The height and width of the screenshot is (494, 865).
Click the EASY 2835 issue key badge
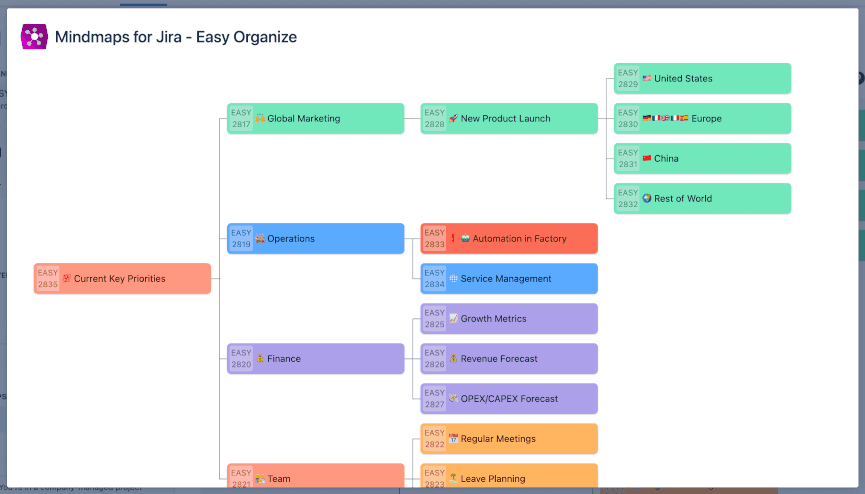click(x=47, y=279)
